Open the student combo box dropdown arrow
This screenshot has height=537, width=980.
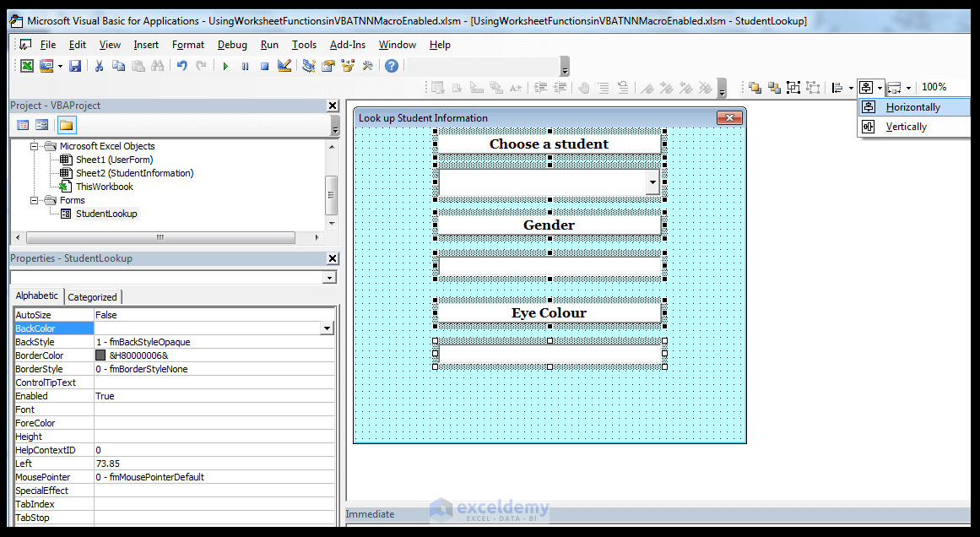[x=652, y=182]
